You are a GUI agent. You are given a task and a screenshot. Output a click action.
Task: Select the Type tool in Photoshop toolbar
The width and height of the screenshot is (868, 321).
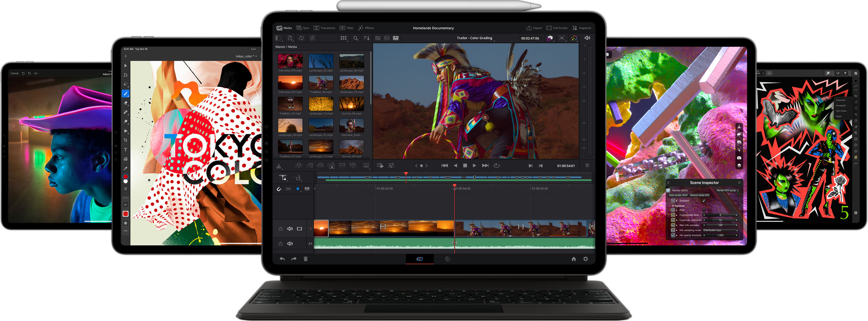(125, 150)
